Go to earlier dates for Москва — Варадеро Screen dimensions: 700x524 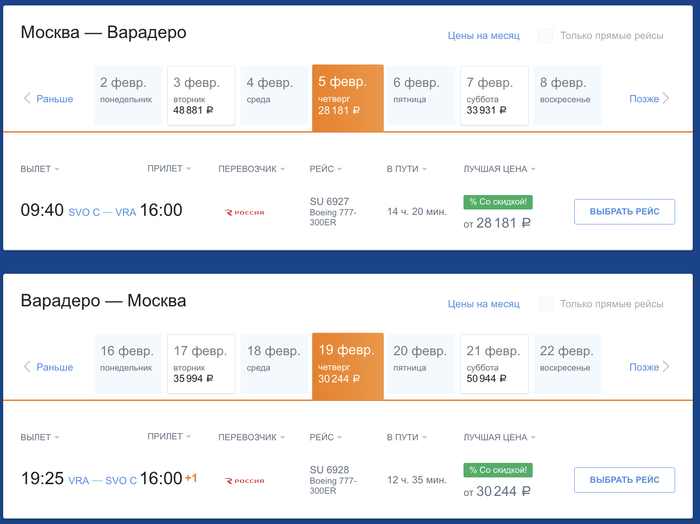pyautogui.click(x=48, y=99)
